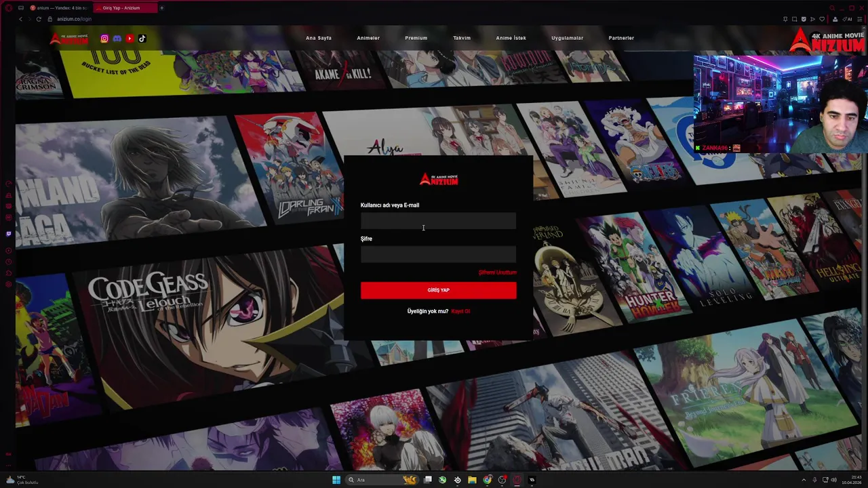The height and width of the screenshot is (488, 868).
Task: Open the Twitch icon in the Opera sidebar
Action: coord(9,234)
